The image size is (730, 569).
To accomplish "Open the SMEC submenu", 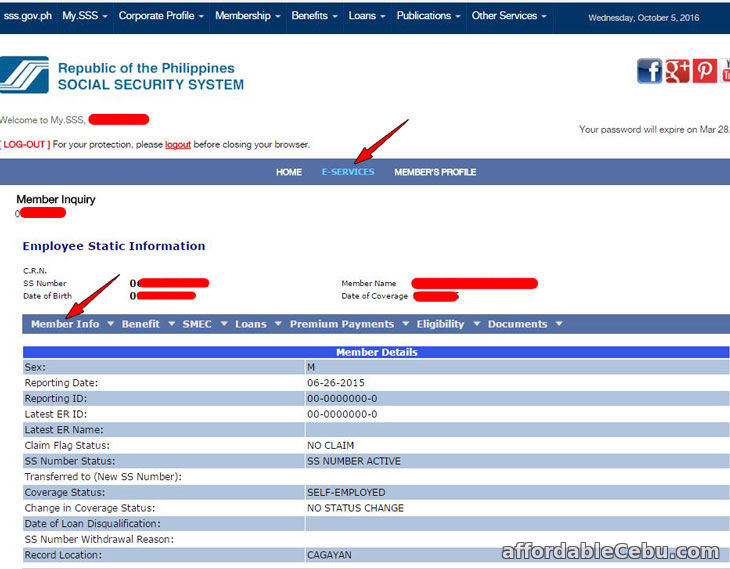I will [197, 324].
